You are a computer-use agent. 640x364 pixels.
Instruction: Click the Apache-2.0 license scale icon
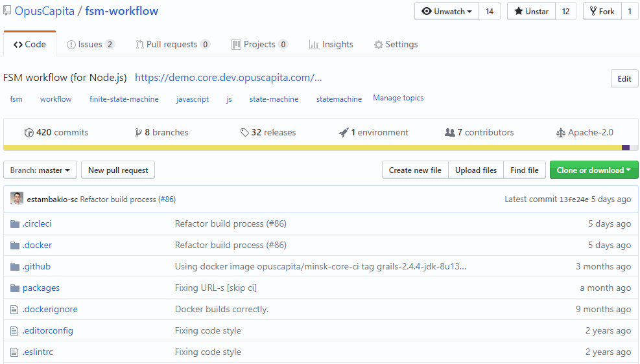tap(560, 133)
